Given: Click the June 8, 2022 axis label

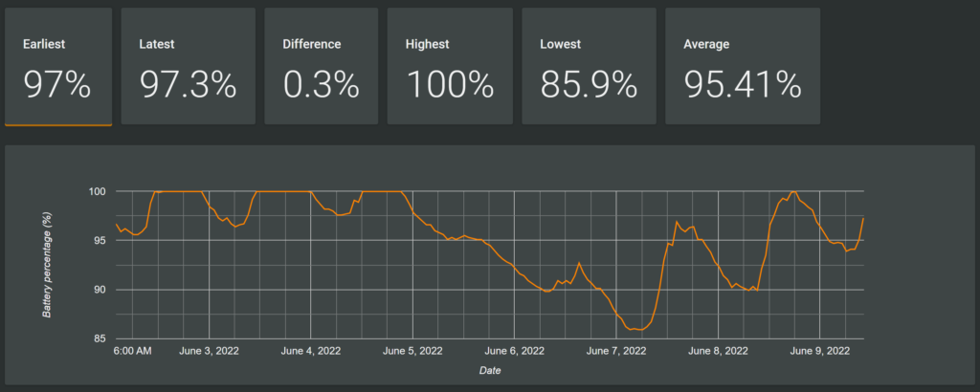Looking at the screenshot, I should pos(719,352).
